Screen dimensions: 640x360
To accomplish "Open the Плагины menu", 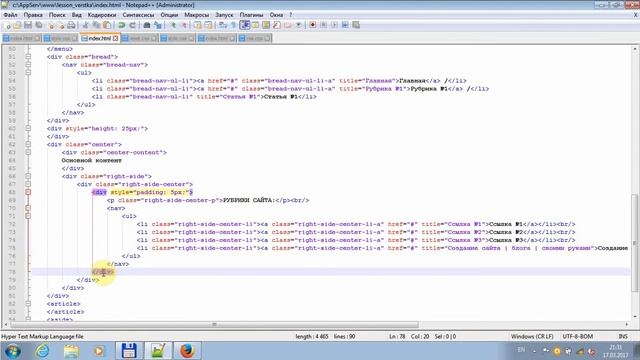I will (x=251, y=15).
